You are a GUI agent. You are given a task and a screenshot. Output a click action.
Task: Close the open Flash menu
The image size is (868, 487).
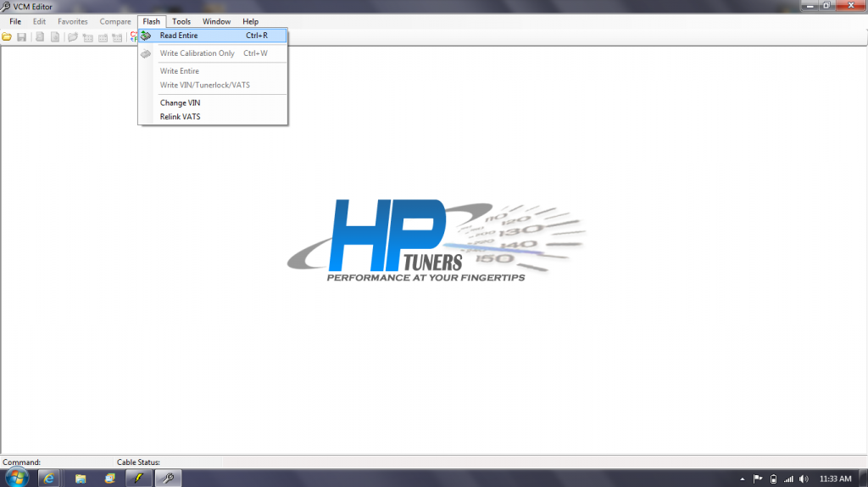(x=151, y=21)
